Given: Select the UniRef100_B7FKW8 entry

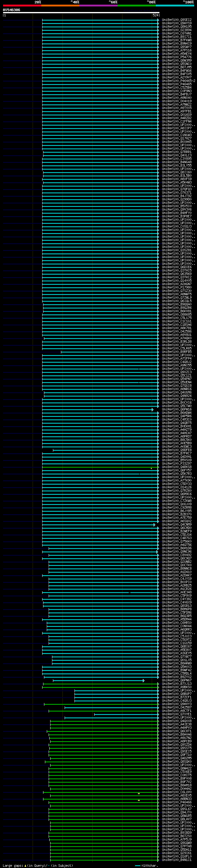Looking at the screenshot, I should [177, 40].
